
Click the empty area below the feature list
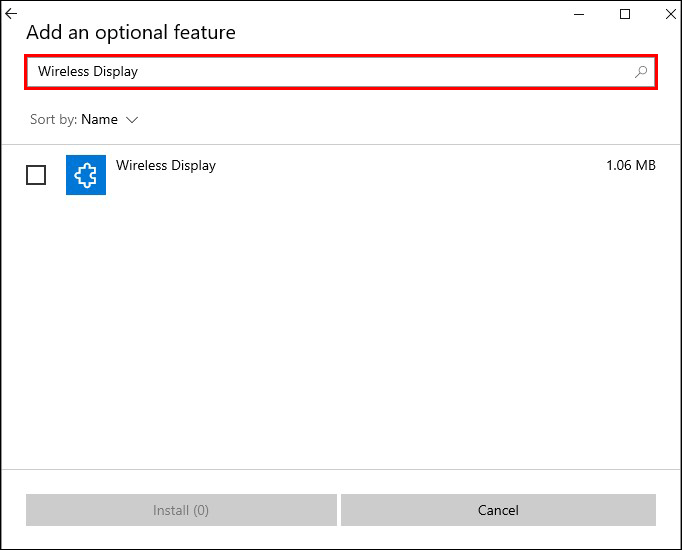(x=340, y=330)
